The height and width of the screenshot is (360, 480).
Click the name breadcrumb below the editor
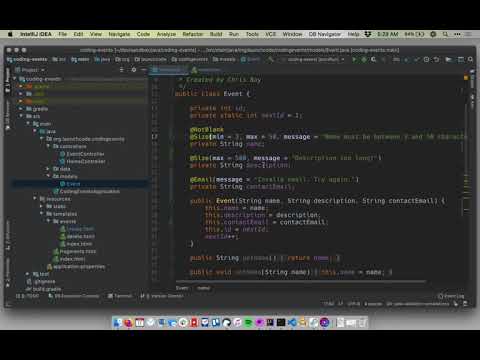pos(203,288)
